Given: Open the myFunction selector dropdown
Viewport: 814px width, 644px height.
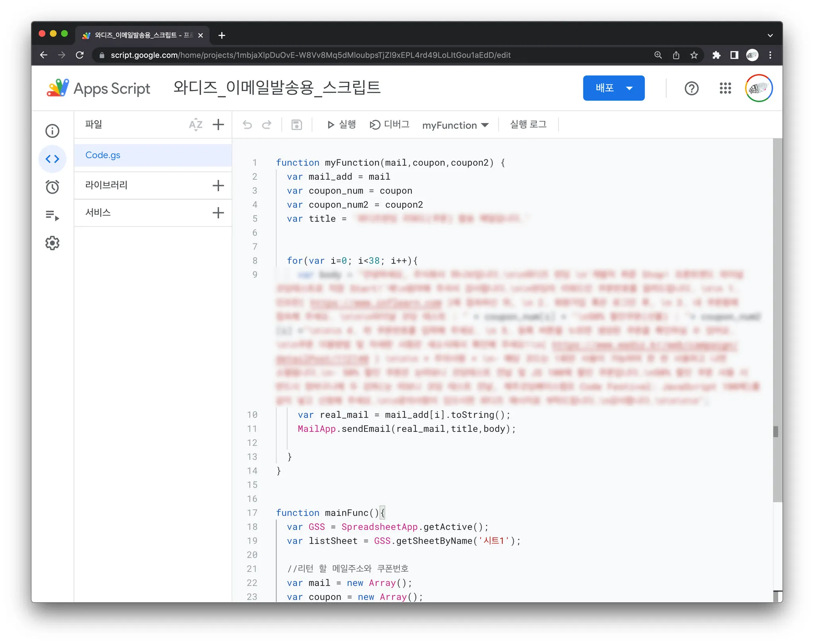Looking at the screenshot, I should (x=455, y=125).
